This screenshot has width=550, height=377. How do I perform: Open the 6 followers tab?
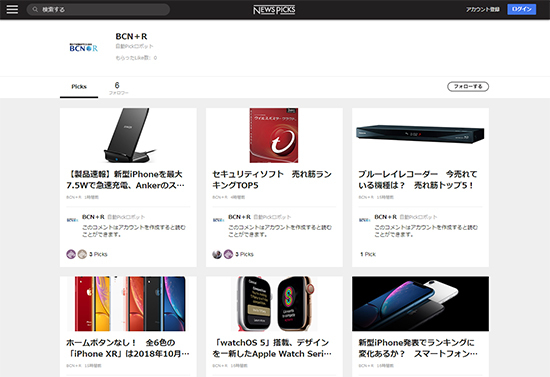pyautogui.click(x=118, y=88)
